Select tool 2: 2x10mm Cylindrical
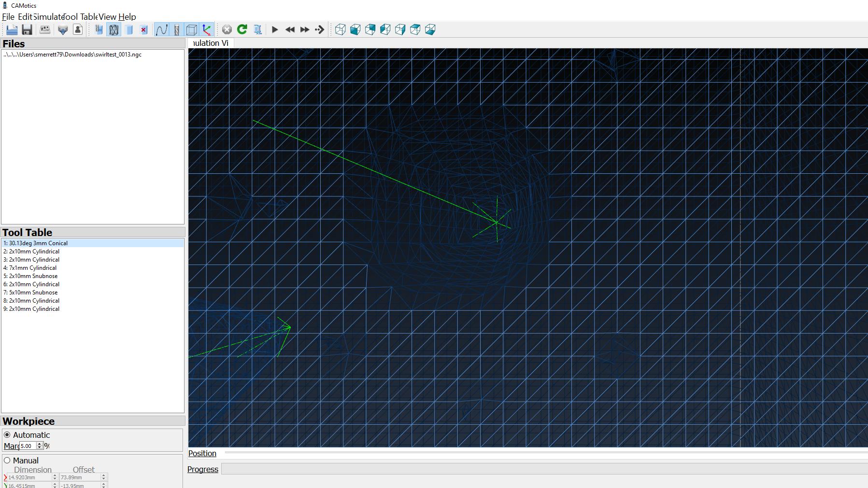This screenshot has height=488, width=868. pyautogui.click(x=93, y=251)
